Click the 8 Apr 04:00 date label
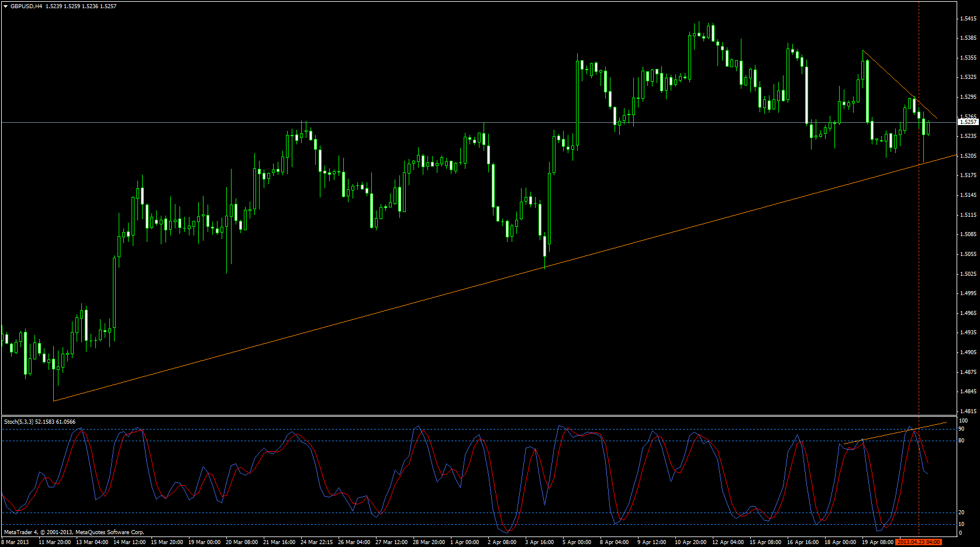This screenshot has height=547, width=980. pos(614,542)
